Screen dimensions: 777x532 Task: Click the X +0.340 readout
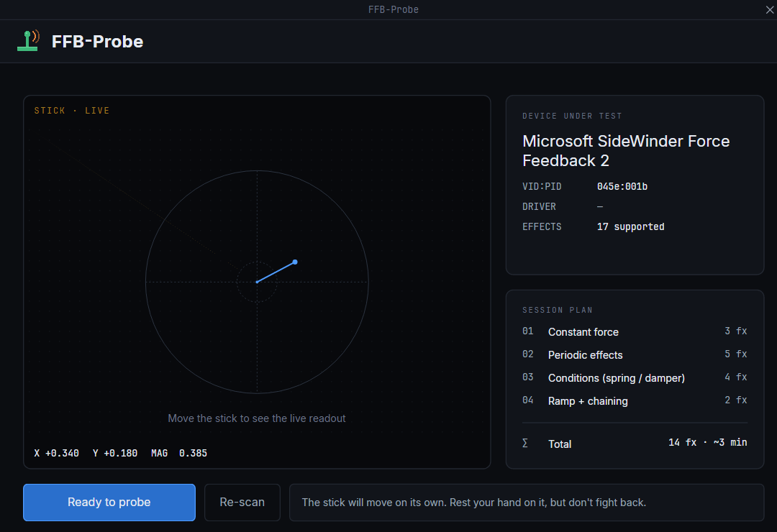click(x=57, y=453)
